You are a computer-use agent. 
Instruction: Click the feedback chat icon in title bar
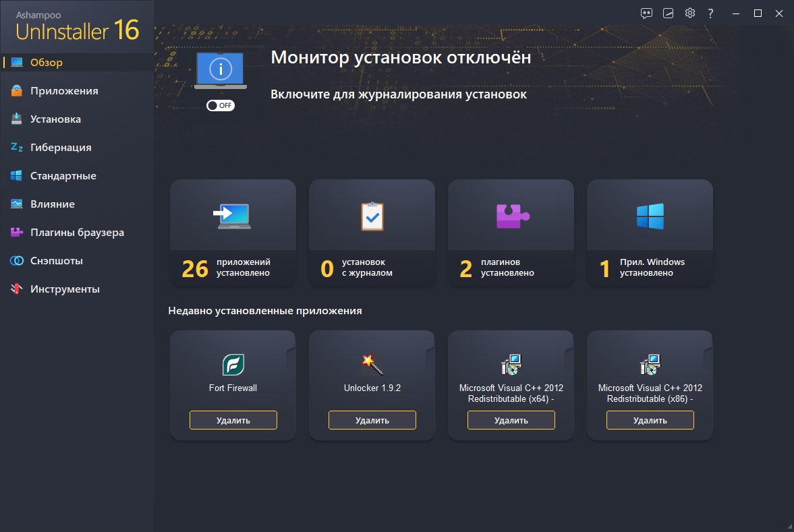pyautogui.click(x=646, y=13)
